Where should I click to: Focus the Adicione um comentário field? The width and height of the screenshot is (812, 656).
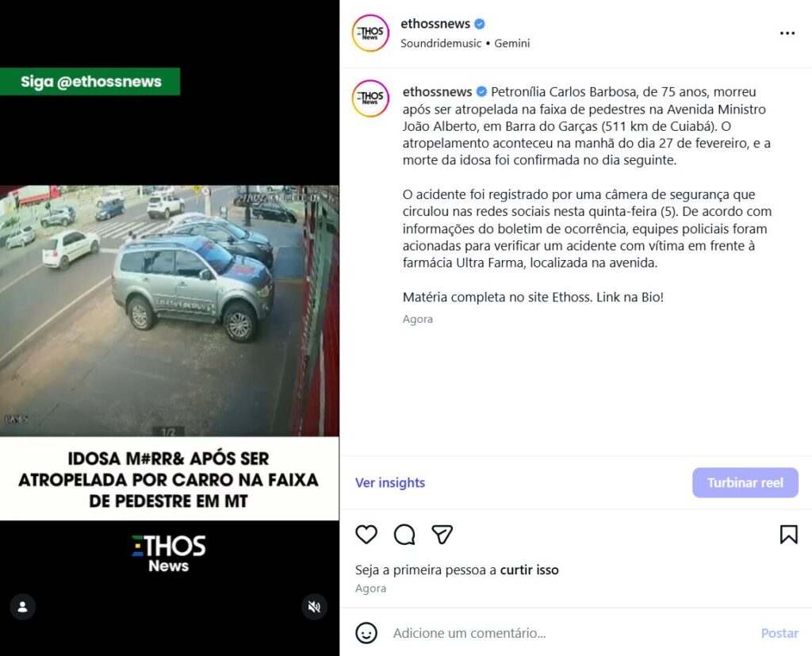[569, 633]
